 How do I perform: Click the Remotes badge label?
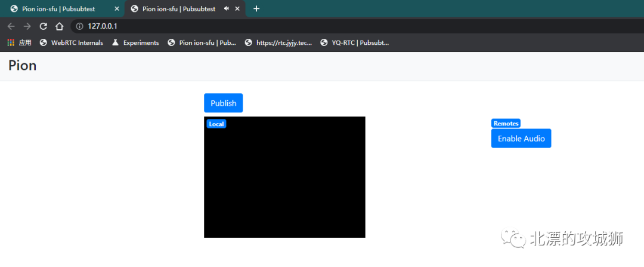[x=506, y=124]
